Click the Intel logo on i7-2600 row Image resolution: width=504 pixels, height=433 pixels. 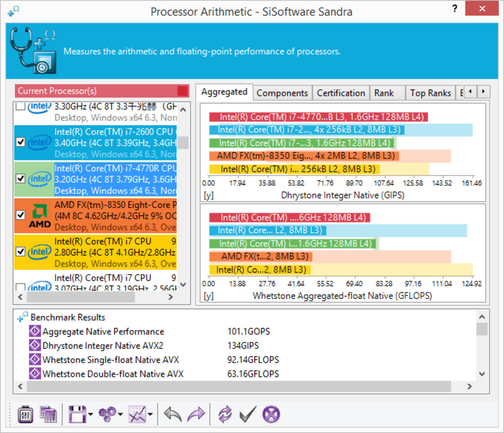(40, 142)
